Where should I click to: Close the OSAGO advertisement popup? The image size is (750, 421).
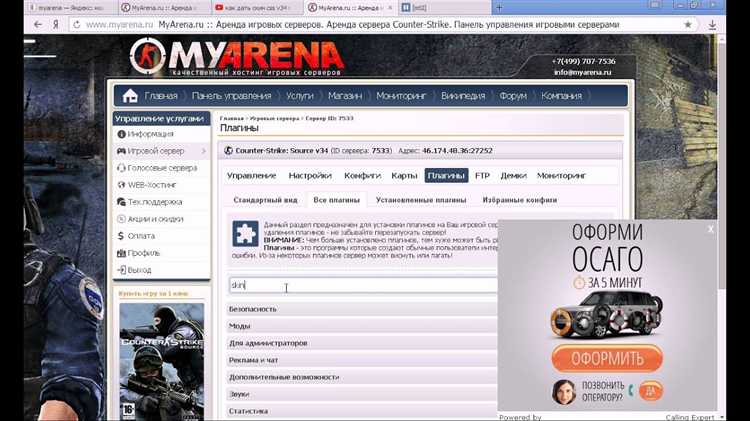coord(710,229)
